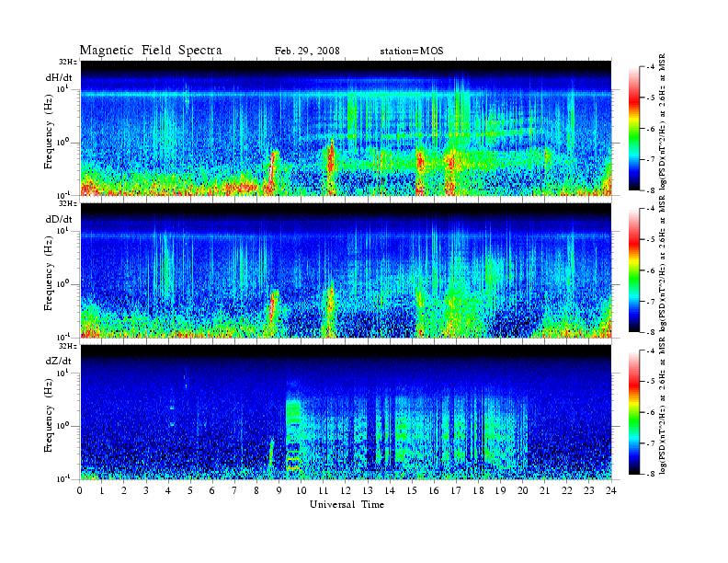The width and height of the screenshot is (728, 563).
Task: Click hour 24 on the Universal Time axis
Action: [611, 490]
